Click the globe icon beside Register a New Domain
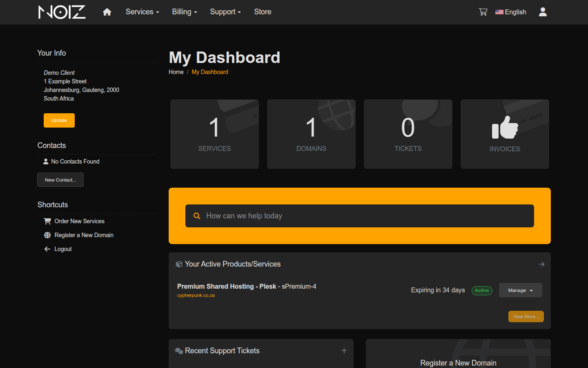The image size is (588, 368). (47, 235)
